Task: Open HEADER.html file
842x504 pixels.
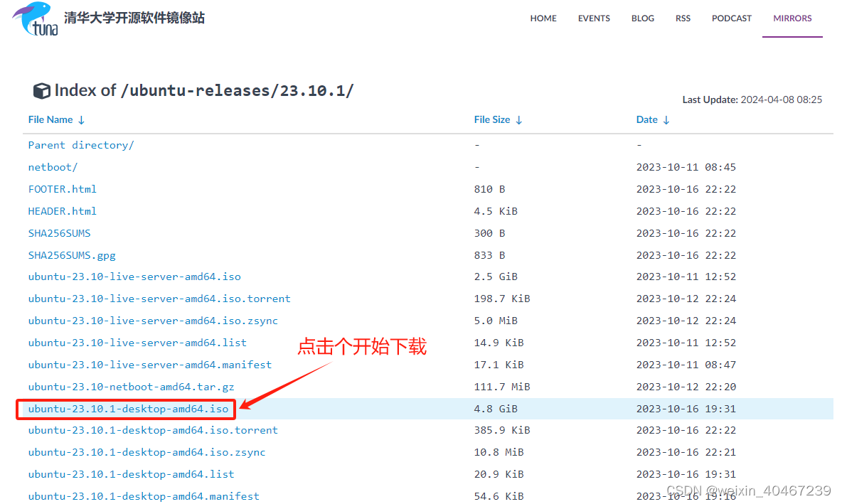Action: 63,211
